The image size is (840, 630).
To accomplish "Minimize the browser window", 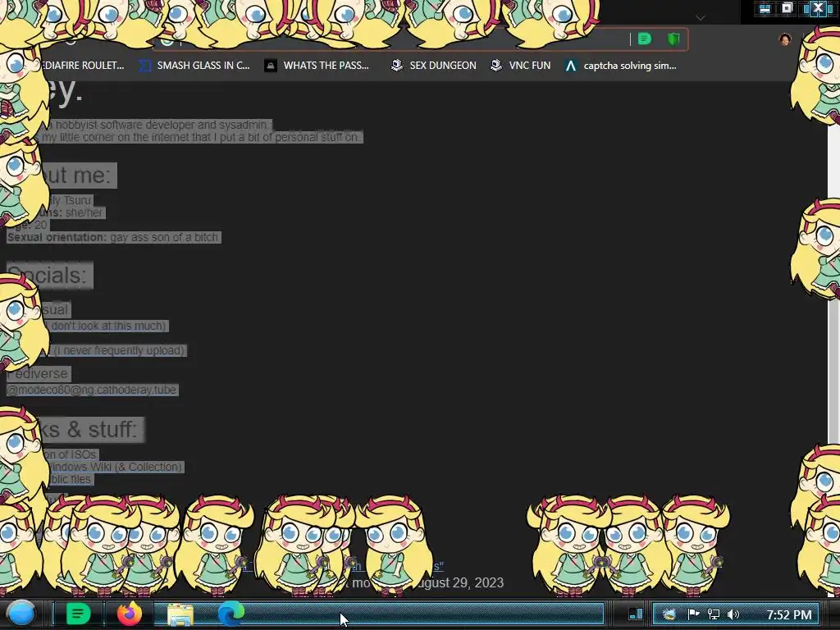I will point(765,8).
